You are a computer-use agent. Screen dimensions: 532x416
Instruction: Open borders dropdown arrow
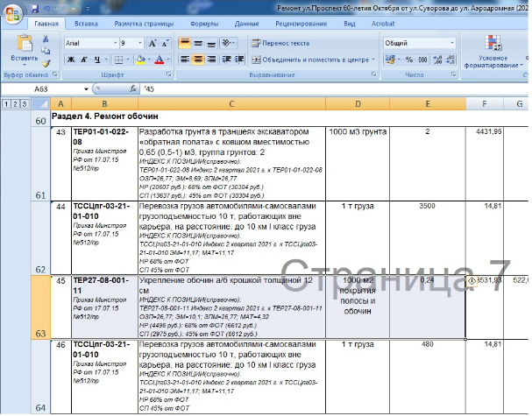(128, 60)
